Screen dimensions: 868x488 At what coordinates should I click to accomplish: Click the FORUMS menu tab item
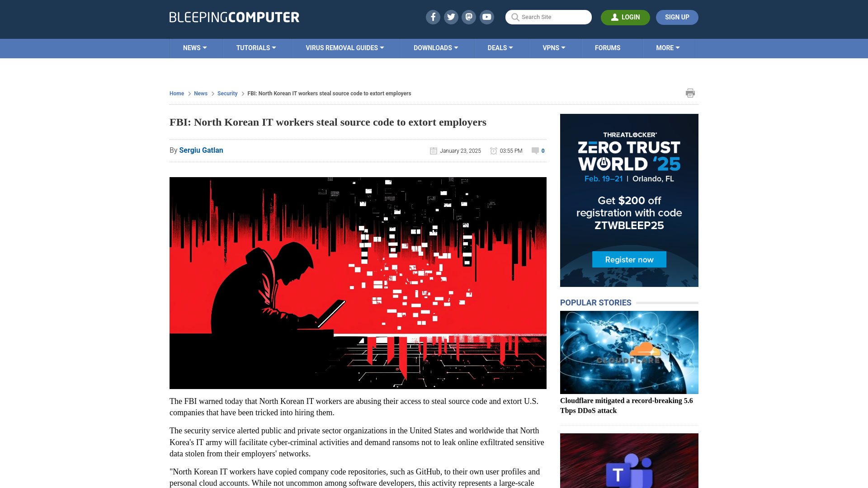[x=608, y=48]
